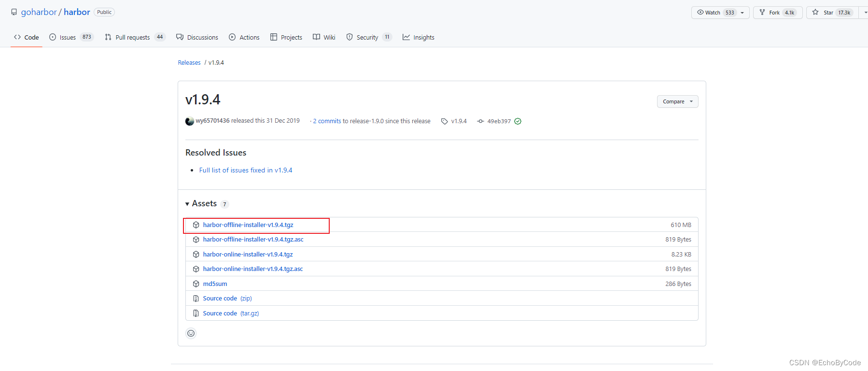Open the Star lists dropdown arrow
The height and width of the screenshot is (371, 868).
[864, 13]
